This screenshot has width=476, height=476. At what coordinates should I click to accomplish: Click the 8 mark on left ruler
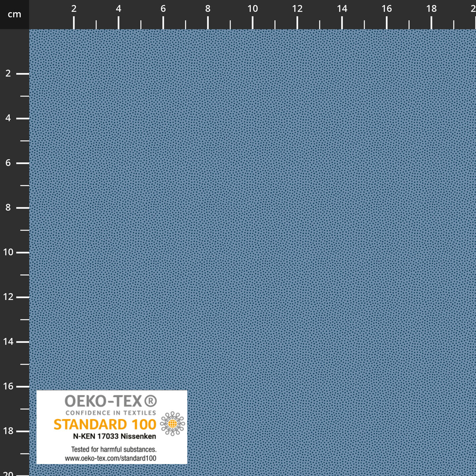click(x=8, y=207)
